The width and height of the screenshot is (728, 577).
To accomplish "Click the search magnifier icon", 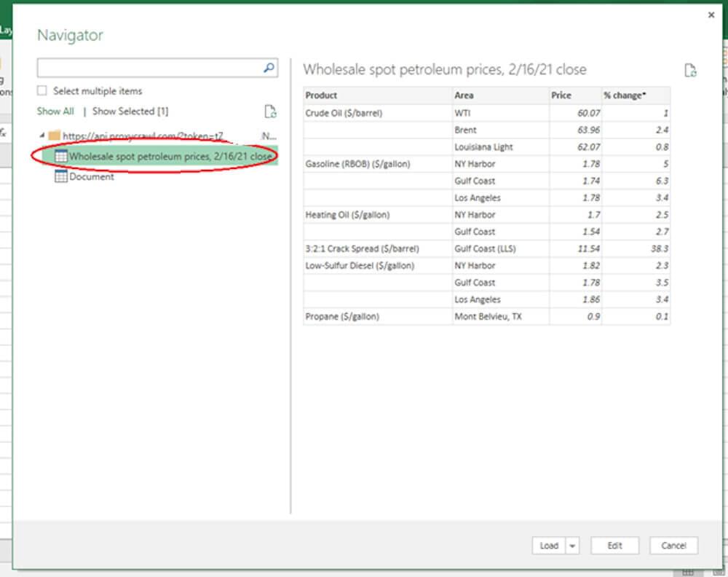I will tap(269, 68).
